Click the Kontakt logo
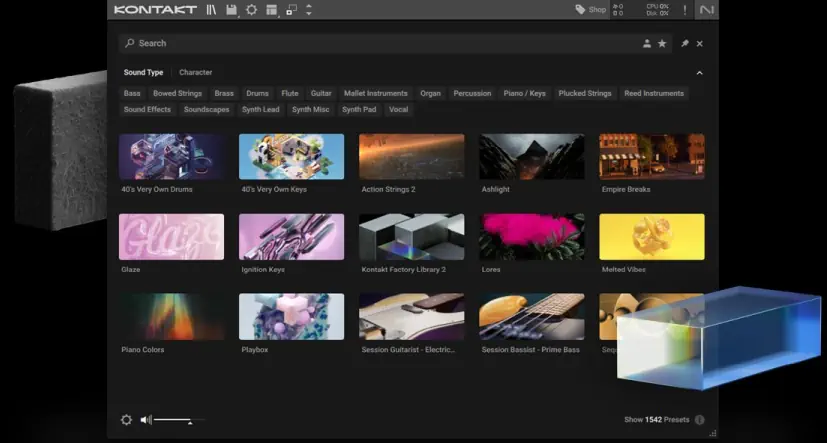The image size is (827, 443). coord(155,9)
